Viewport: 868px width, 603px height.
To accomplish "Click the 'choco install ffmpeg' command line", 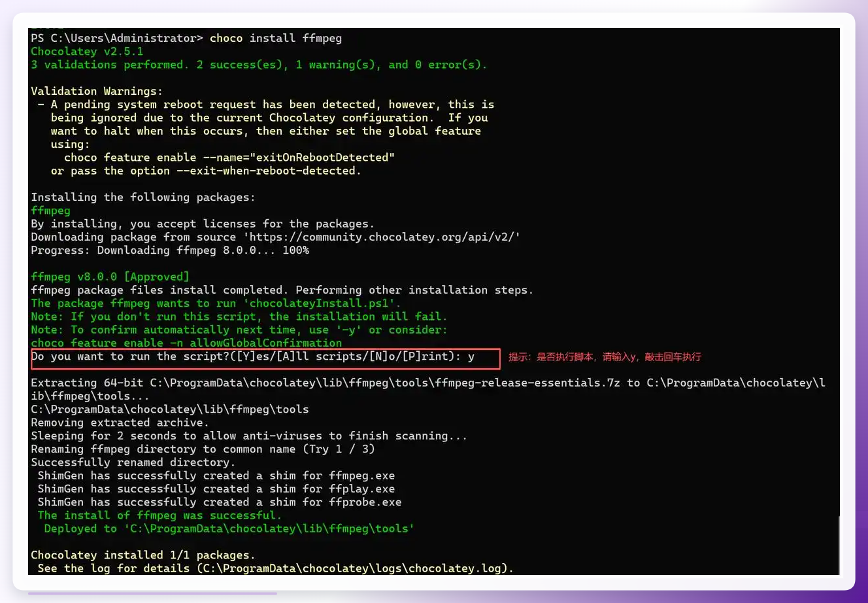I will pos(275,38).
